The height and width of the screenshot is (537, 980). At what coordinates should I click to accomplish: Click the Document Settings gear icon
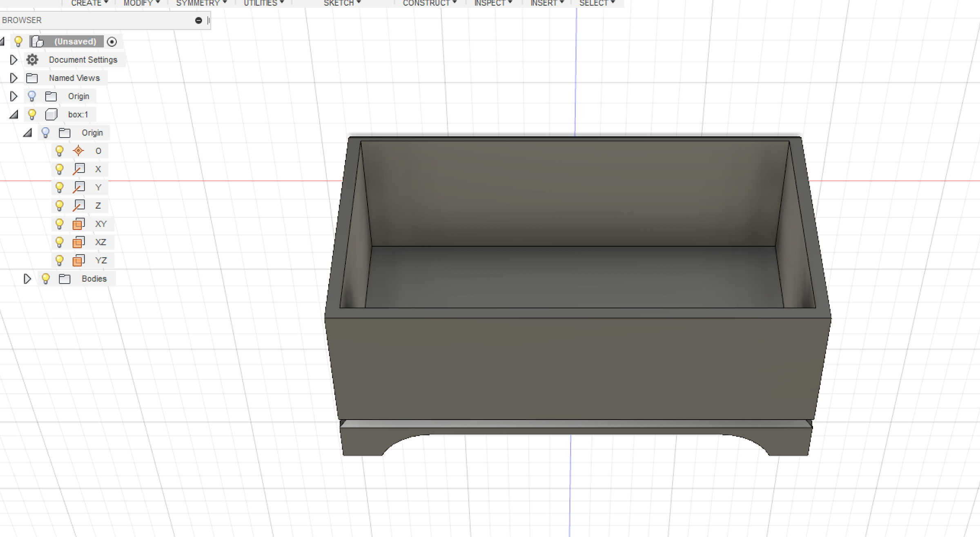click(32, 60)
